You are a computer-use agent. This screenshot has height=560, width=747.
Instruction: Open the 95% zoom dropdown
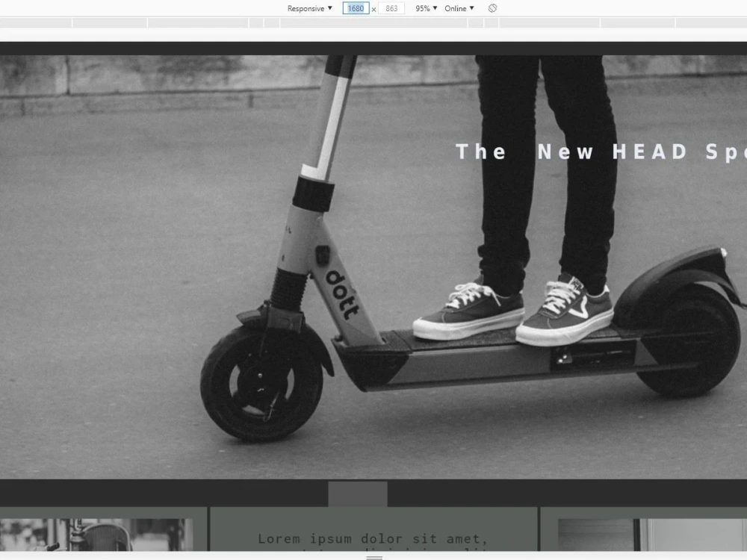(x=426, y=8)
